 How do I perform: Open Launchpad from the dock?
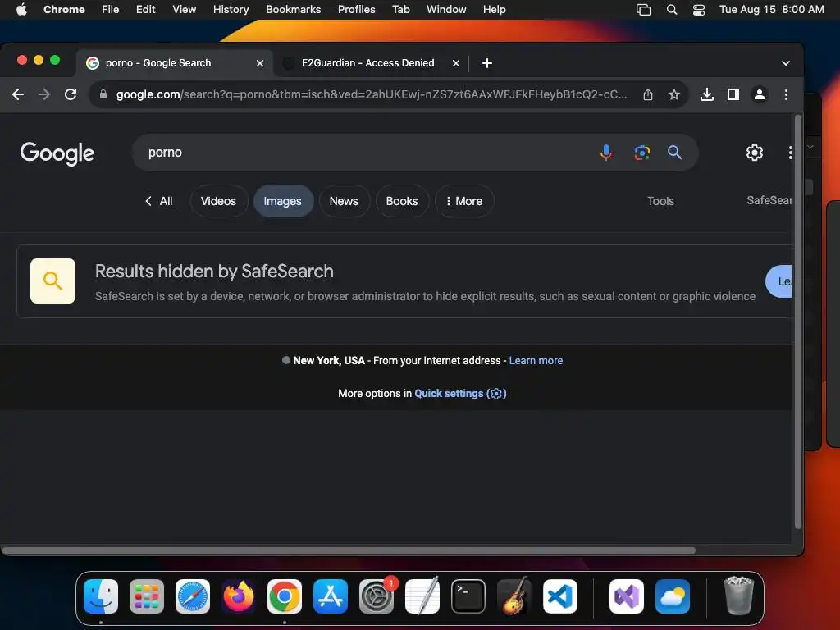pos(147,596)
